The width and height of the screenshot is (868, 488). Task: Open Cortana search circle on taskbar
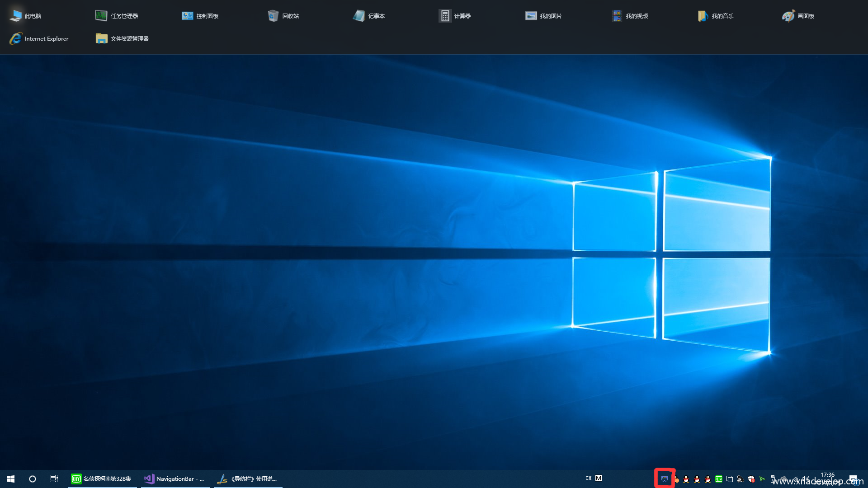tap(33, 479)
